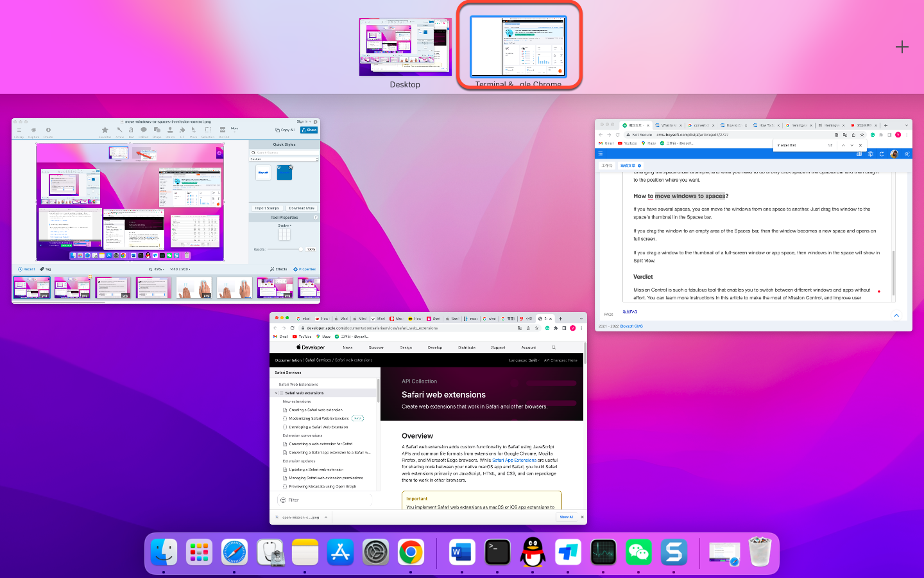The height and width of the screenshot is (578, 924).
Task: Switch to the Desktop space thumbnail
Action: [x=405, y=47]
